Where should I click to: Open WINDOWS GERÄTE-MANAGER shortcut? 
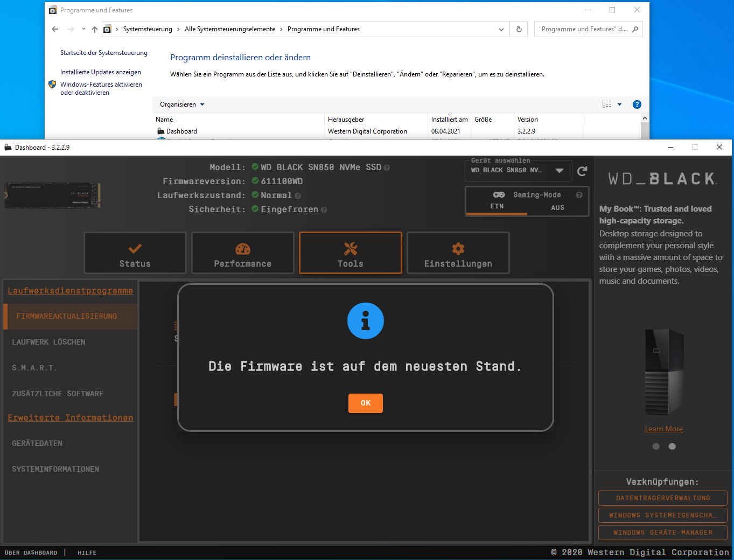(x=663, y=533)
